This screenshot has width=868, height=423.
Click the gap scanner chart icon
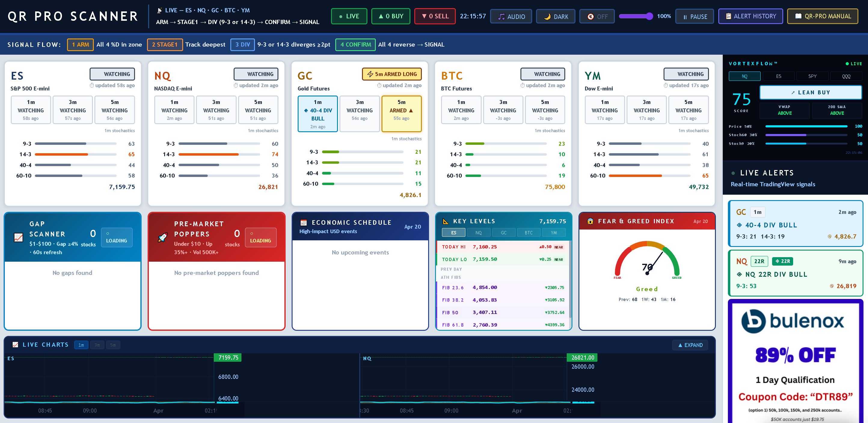pyautogui.click(x=19, y=237)
